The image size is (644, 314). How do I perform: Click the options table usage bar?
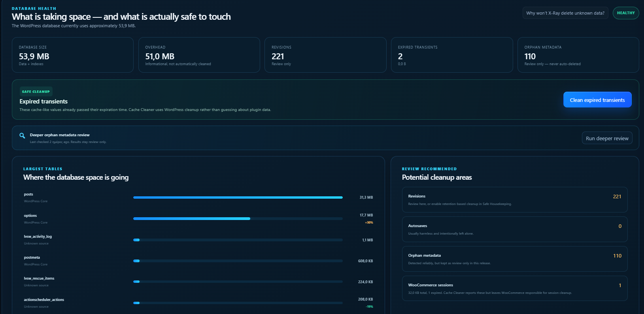pos(238,218)
